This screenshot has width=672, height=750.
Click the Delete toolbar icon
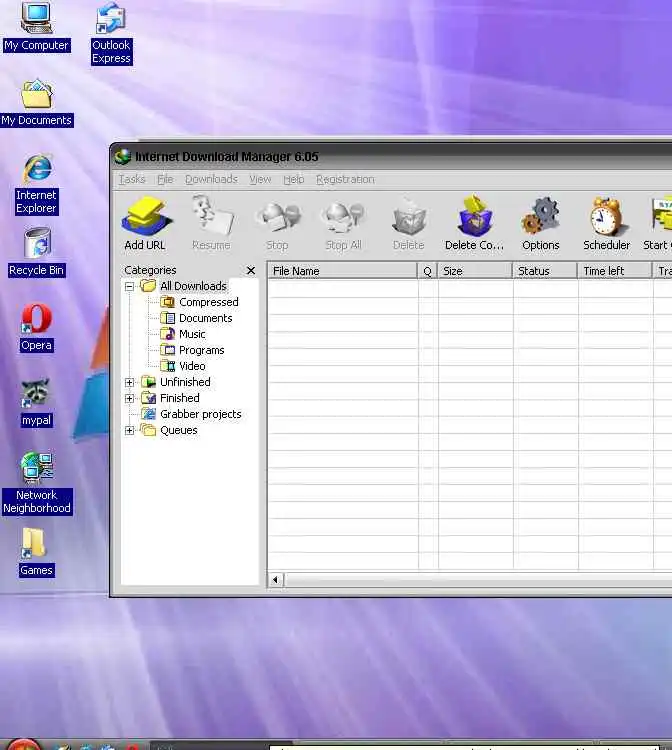pyautogui.click(x=409, y=224)
